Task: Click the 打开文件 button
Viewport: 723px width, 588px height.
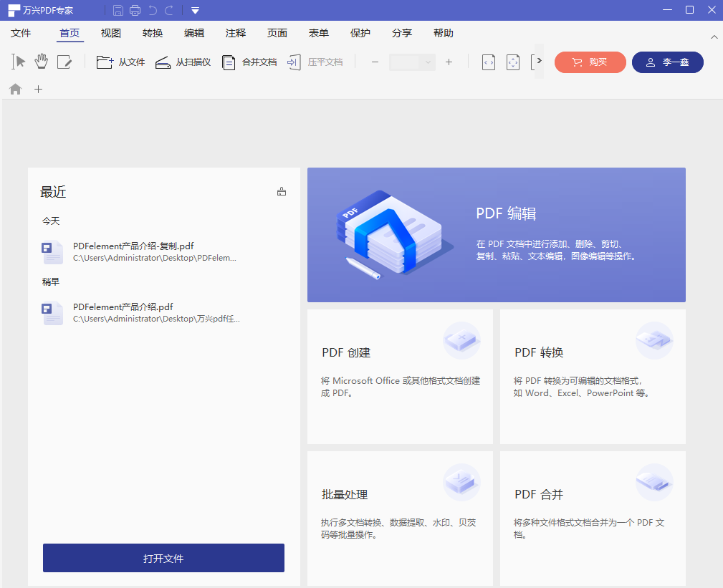Action: [163, 558]
